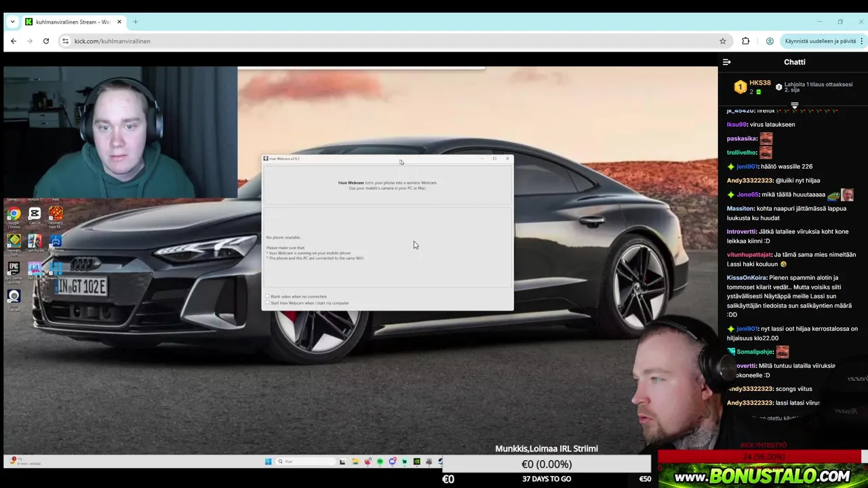Go back in the browser
Screen dimensions: 868x488
[x=14, y=41]
